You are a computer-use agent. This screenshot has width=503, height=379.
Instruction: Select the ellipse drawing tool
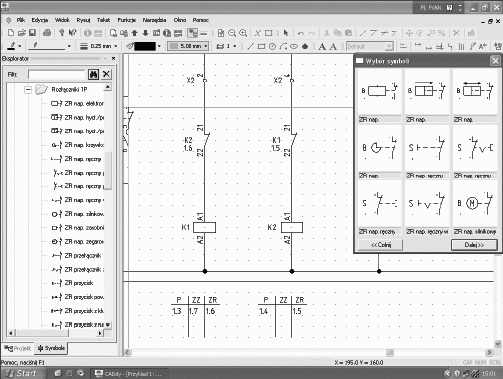[294, 46]
